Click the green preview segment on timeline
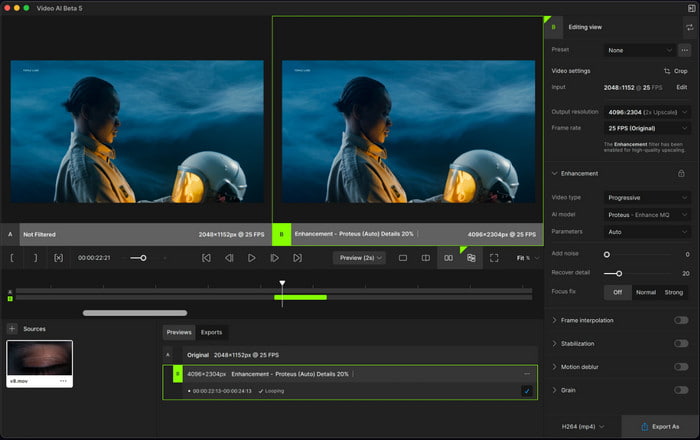Image resolution: width=700 pixels, height=440 pixels. click(300, 297)
